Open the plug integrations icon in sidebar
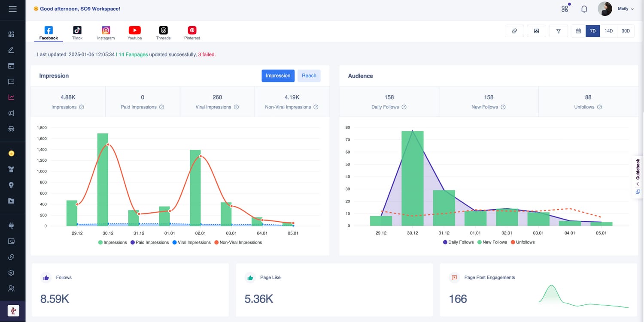 11,226
